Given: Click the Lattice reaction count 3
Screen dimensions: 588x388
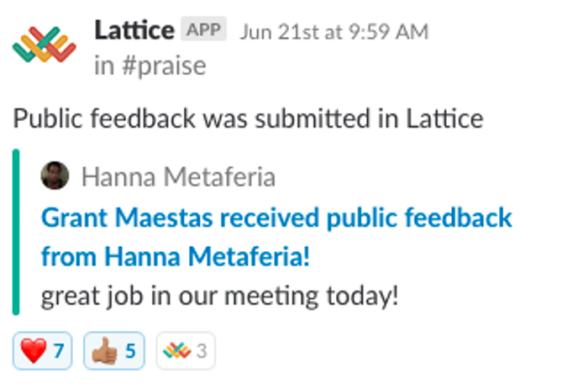Looking at the screenshot, I should (x=202, y=351).
